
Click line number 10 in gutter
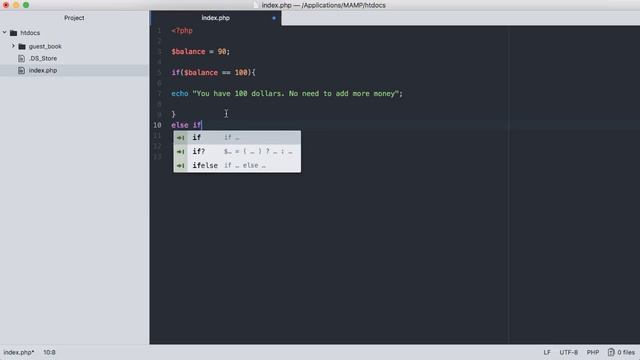pyautogui.click(x=158, y=125)
